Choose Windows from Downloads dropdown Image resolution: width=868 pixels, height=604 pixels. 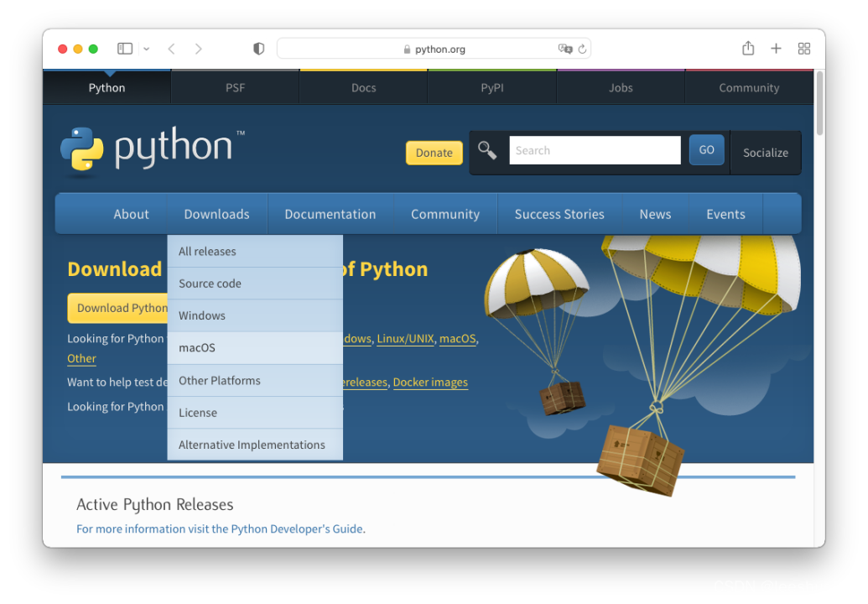click(x=255, y=315)
